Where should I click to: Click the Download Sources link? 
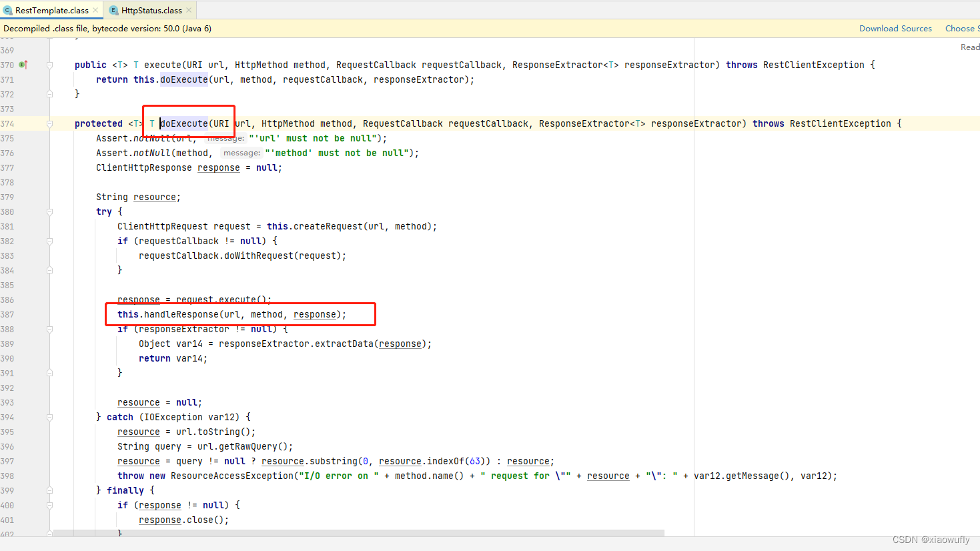click(895, 28)
